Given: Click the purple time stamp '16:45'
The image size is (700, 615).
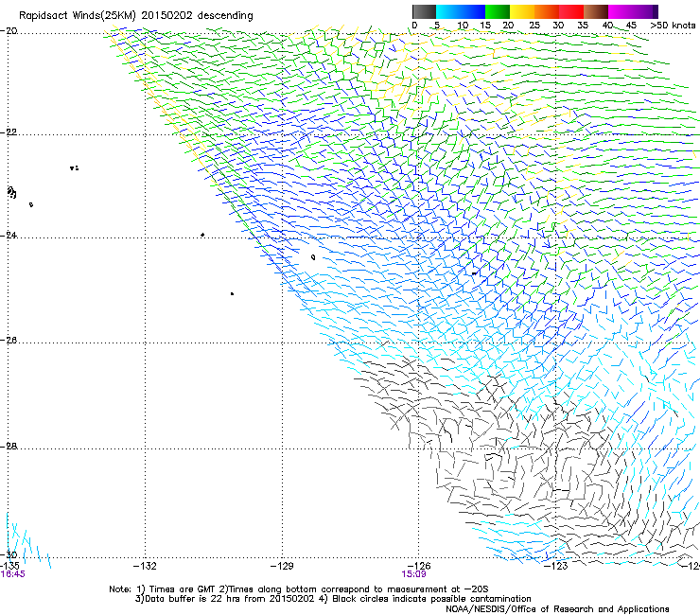Looking at the screenshot, I should 13,574.
